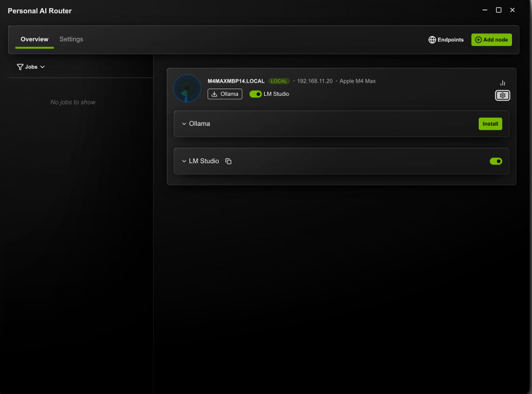
Task: Click the Add node button
Action: click(x=491, y=40)
